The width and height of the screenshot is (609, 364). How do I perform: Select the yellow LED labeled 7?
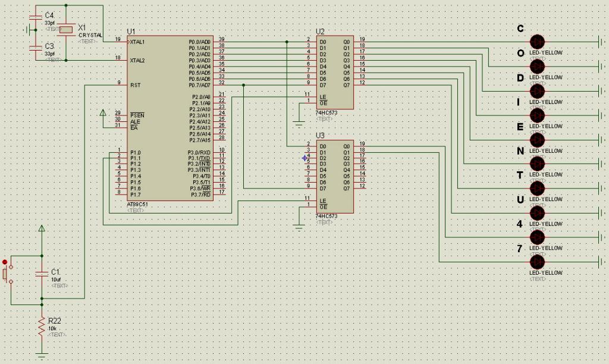pyautogui.click(x=537, y=262)
